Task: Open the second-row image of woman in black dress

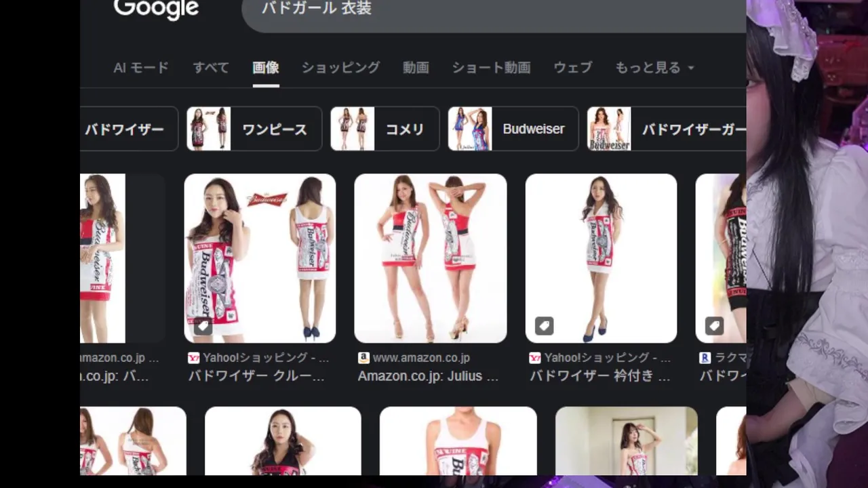Action: [283, 441]
